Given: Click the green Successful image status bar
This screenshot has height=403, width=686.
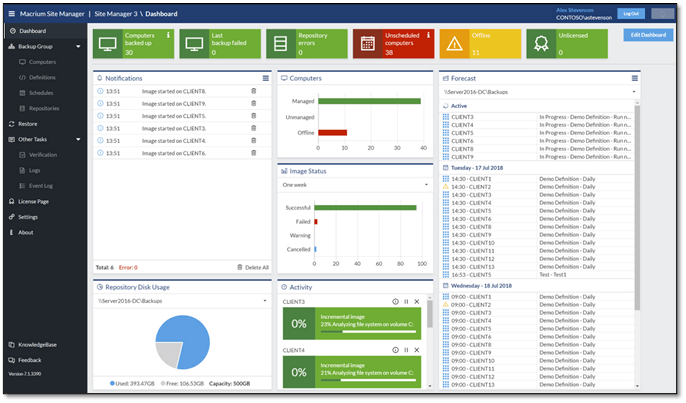Looking at the screenshot, I should tap(365, 207).
